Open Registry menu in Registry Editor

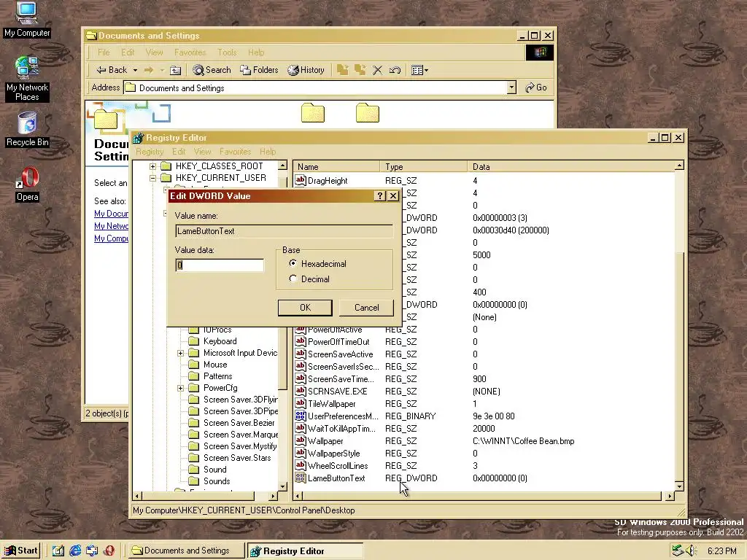coord(150,152)
